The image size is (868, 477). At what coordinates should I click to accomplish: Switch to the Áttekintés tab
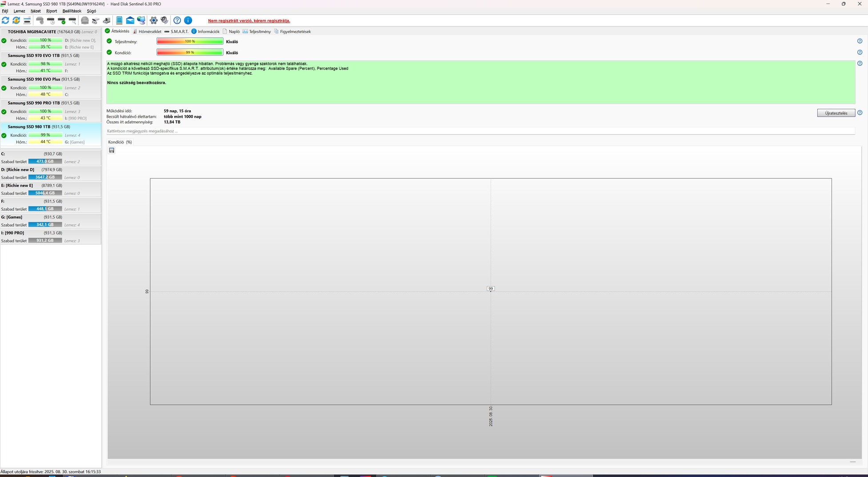tap(117, 31)
